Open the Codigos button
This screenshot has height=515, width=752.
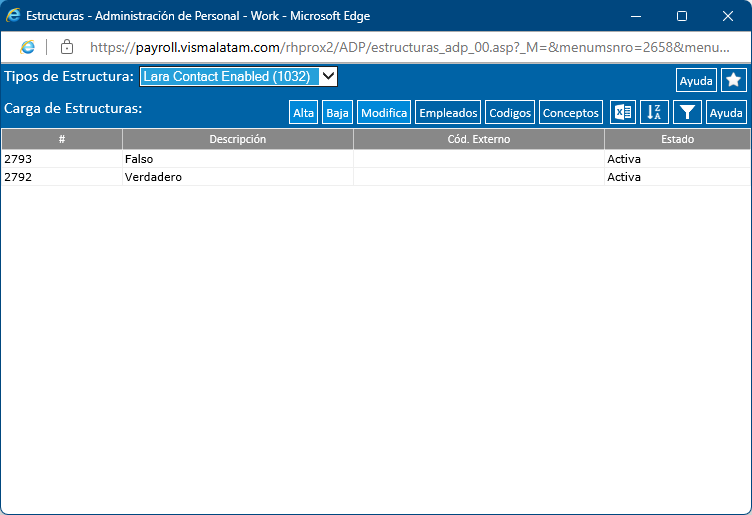[510, 112]
